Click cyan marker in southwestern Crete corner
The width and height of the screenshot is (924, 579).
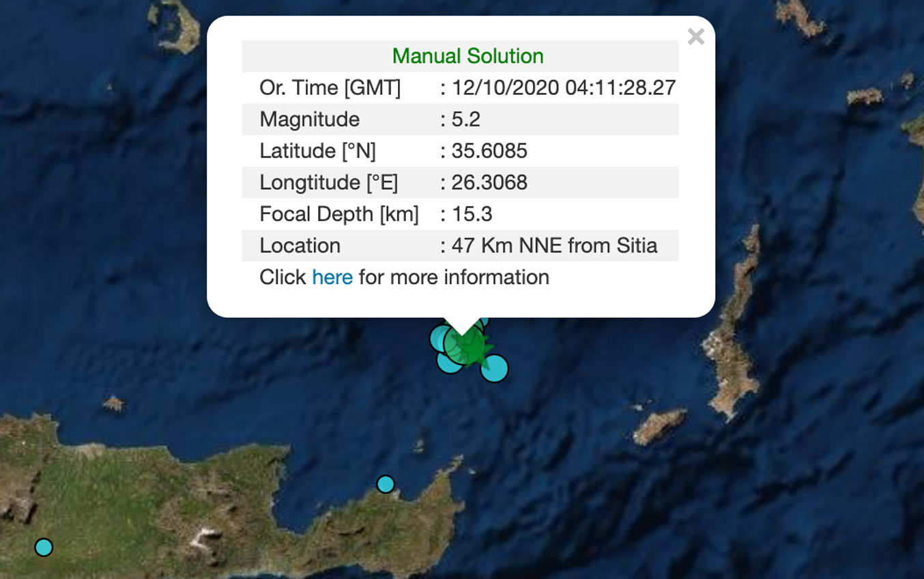[x=44, y=547]
